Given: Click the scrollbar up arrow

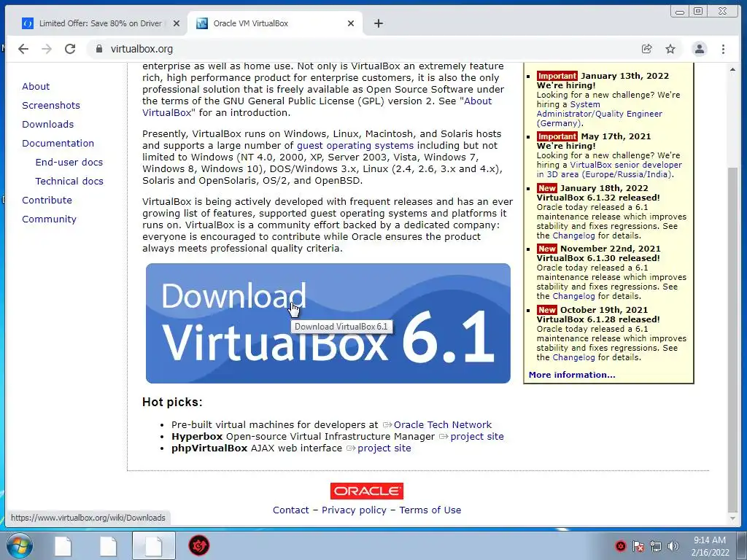Looking at the screenshot, I should (732, 69).
